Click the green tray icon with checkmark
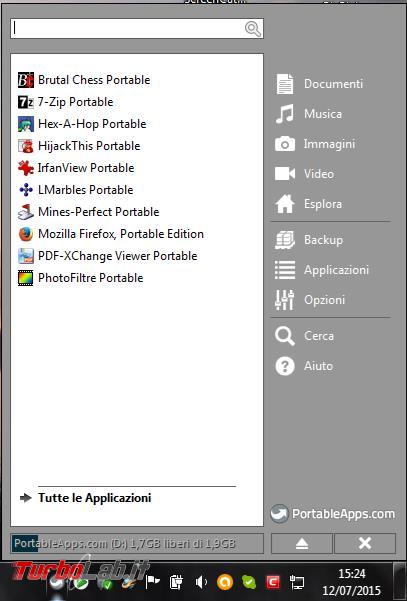Screen dimensions: 407x601 pos(249,582)
